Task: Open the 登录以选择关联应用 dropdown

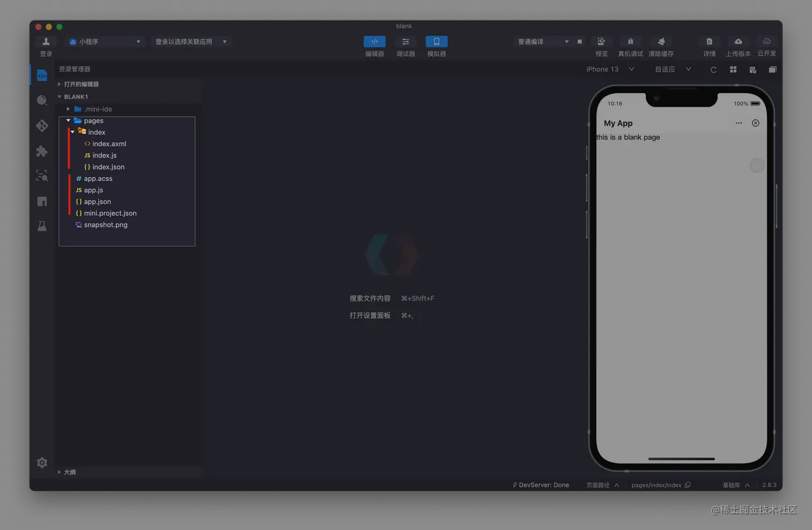Action: (x=191, y=41)
